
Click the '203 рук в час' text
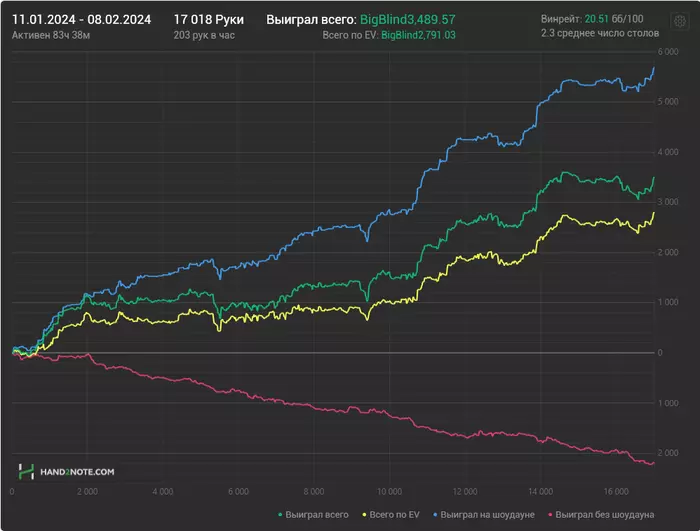click(x=204, y=35)
